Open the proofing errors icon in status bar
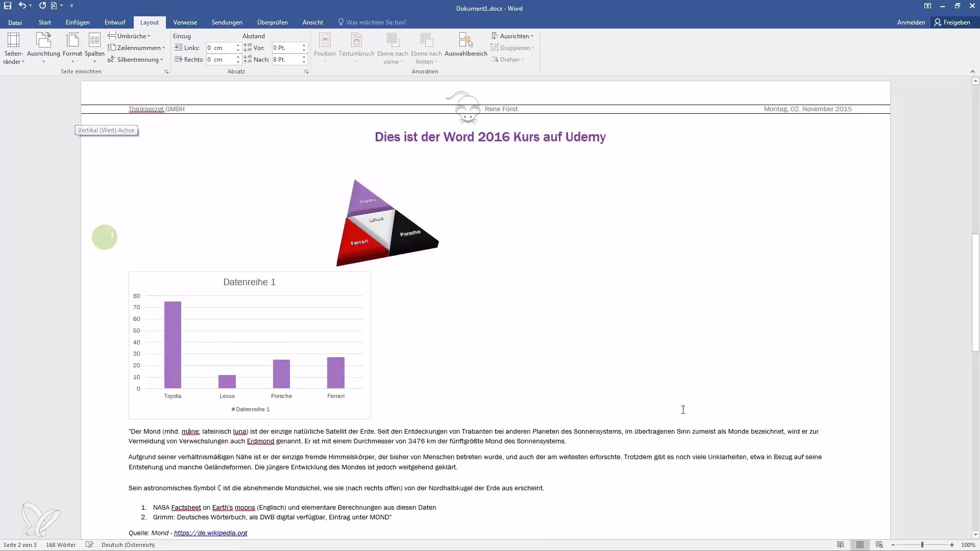This screenshot has width=980, height=551. coord(89,545)
